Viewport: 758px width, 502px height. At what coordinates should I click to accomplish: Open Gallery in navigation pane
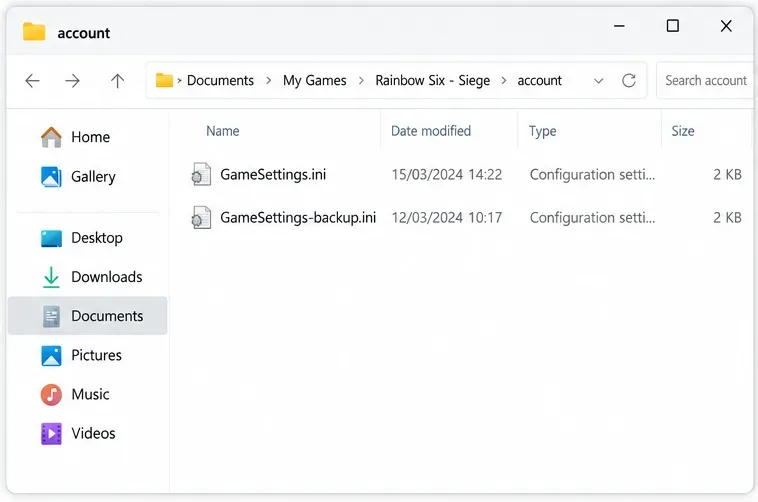click(x=88, y=177)
